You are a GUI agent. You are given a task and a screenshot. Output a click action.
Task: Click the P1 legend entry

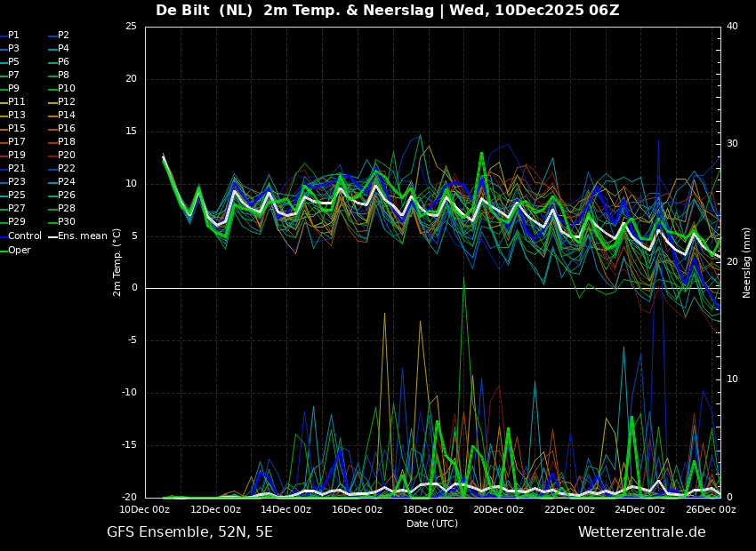point(10,36)
